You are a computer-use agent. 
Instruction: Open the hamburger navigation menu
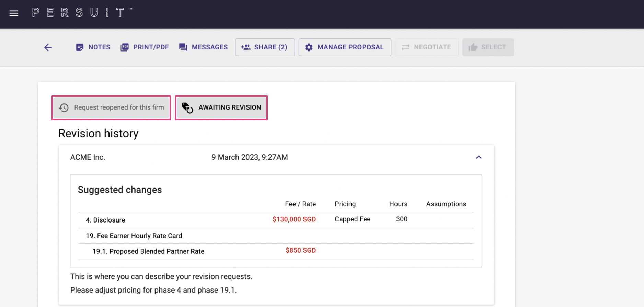pyautogui.click(x=14, y=13)
